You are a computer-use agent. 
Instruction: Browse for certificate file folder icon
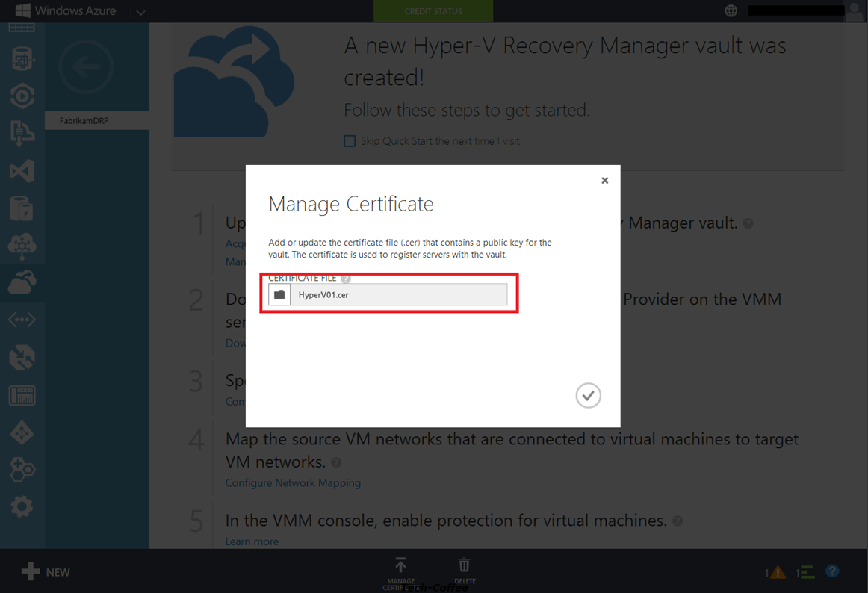[x=279, y=294]
